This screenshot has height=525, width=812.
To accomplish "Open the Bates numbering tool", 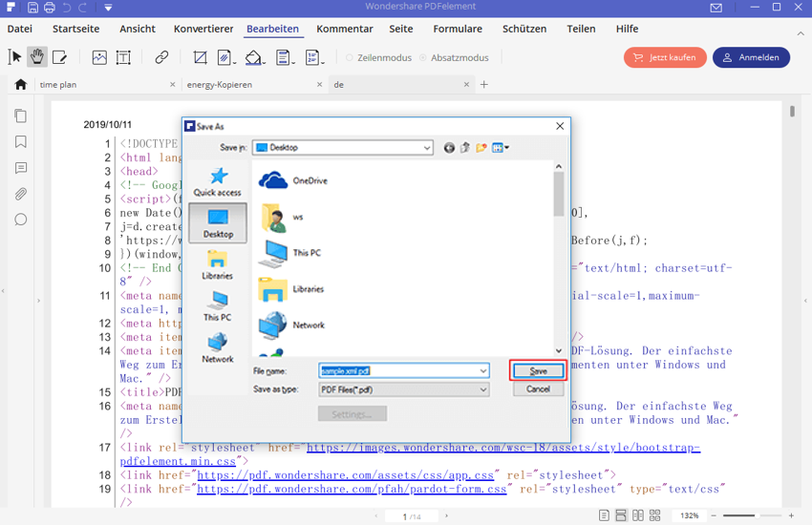I will point(314,57).
